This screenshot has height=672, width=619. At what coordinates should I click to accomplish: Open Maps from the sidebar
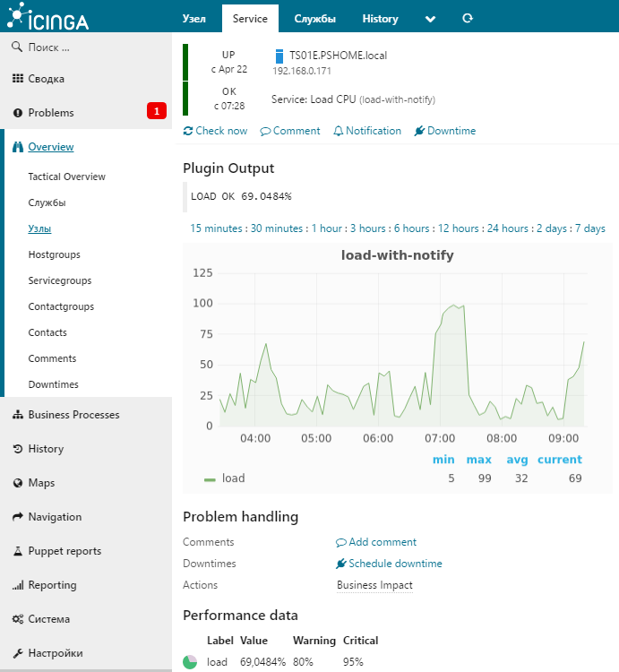coord(41,483)
